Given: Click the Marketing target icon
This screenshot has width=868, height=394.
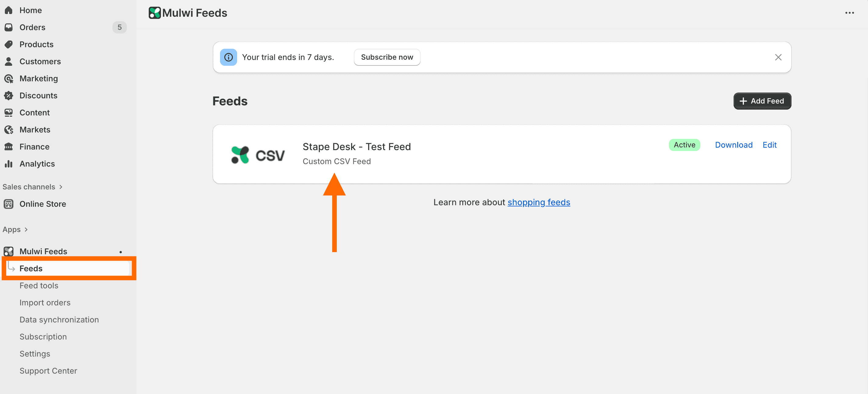Looking at the screenshot, I should [x=9, y=79].
